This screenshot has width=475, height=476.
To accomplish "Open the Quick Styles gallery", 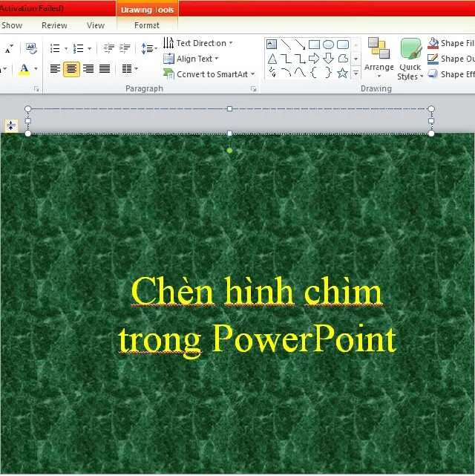I will (x=410, y=59).
